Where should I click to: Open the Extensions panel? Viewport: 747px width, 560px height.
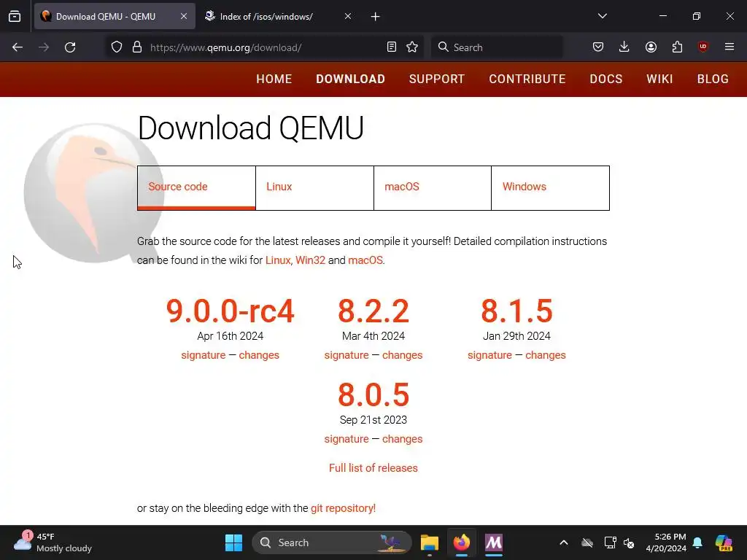[677, 47]
